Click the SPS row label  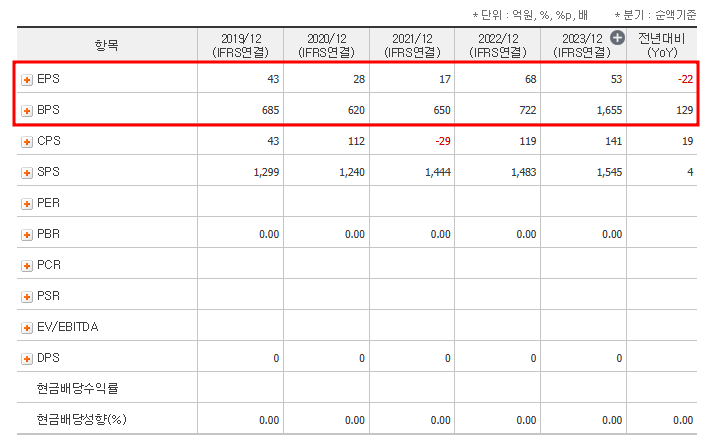click(x=48, y=172)
